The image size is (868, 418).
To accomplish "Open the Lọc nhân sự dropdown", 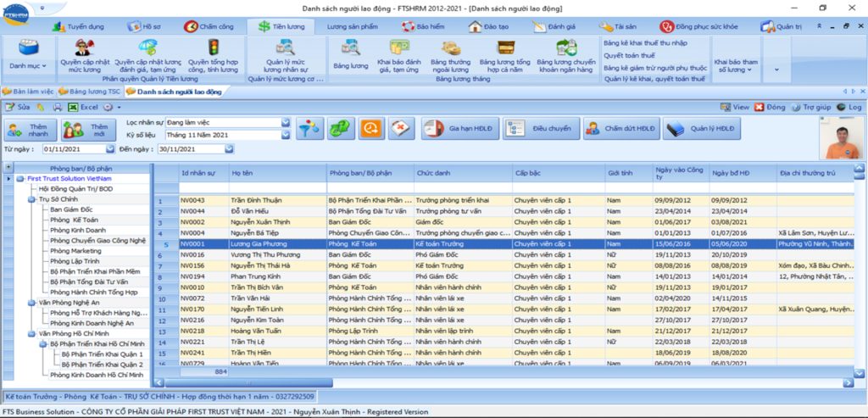I will click(285, 123).
